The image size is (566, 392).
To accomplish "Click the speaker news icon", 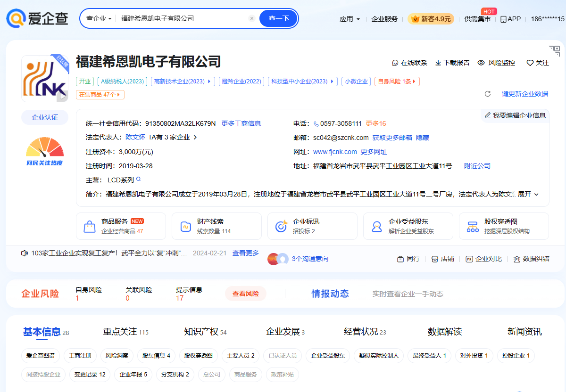I will pyautogui.click(x=25, y=253).
